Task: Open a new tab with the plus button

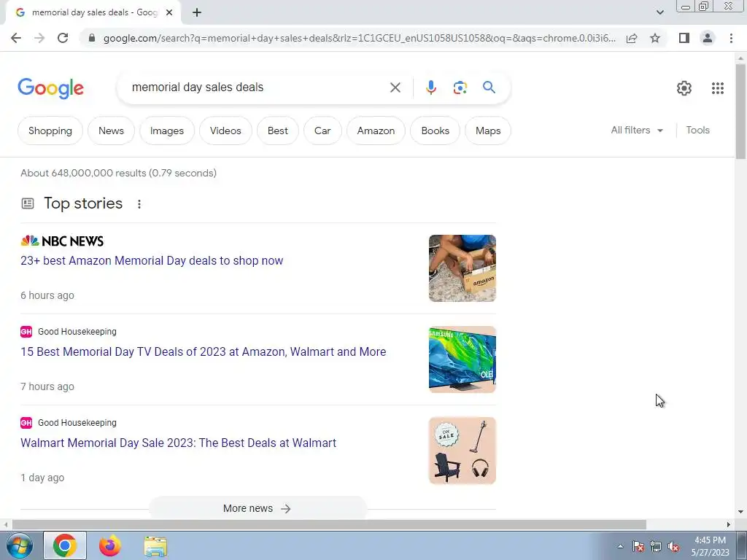Action: click(197, 13)
